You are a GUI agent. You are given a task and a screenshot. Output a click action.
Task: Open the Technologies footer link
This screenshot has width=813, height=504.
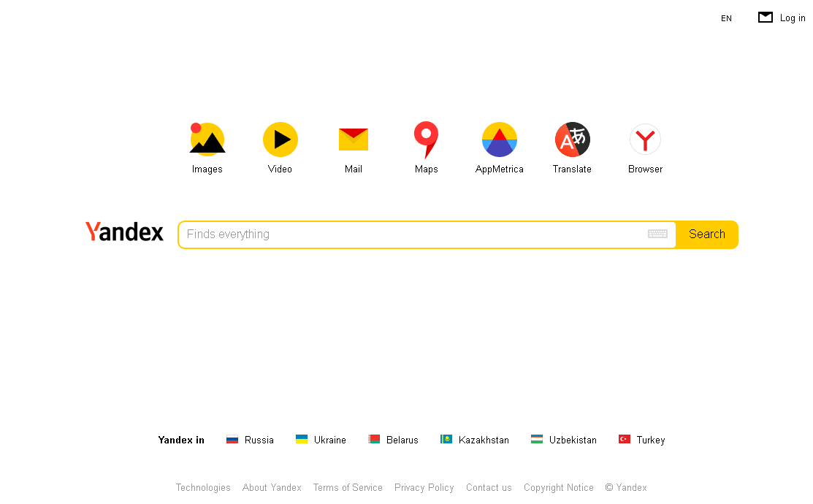(x=203, y=487)
